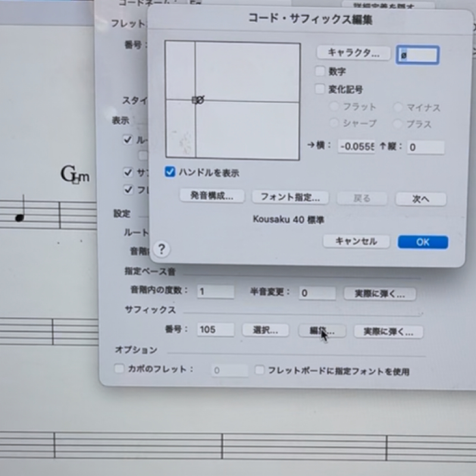Open the フォント指定... font dialog
The width and height of the screenshot is (476, 476).
[x=290, y=197]
